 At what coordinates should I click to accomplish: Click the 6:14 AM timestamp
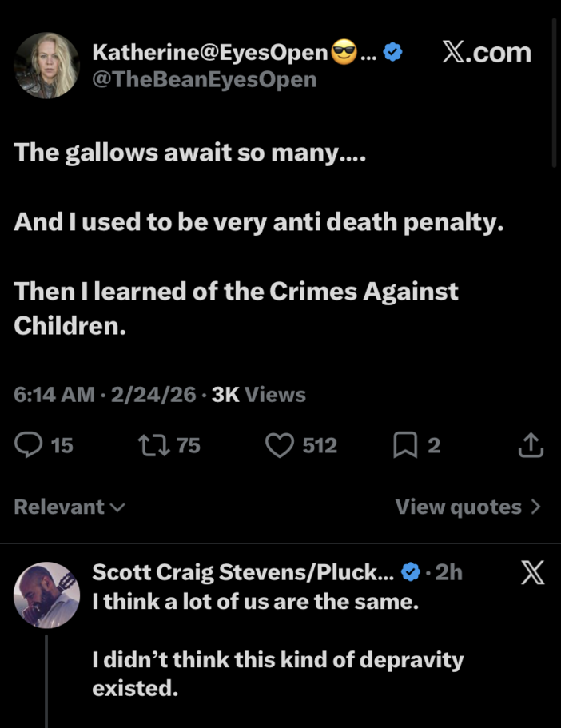pos(54,394)
